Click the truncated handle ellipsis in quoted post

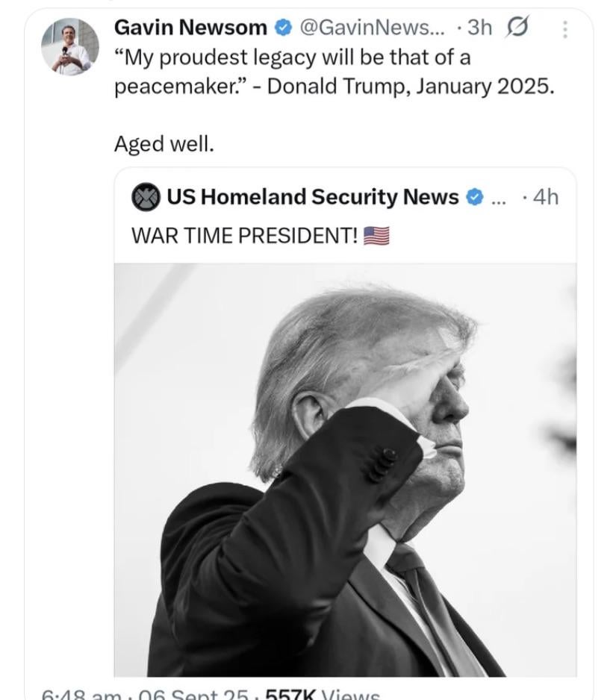click(498, 199)
